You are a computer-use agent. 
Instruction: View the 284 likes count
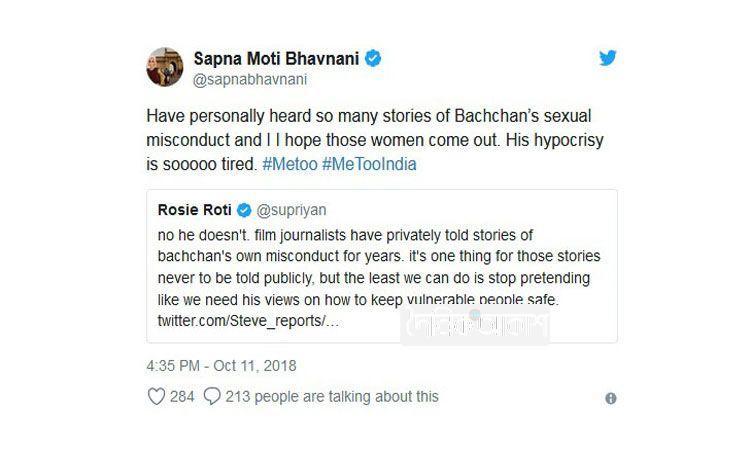click(182, 397)
